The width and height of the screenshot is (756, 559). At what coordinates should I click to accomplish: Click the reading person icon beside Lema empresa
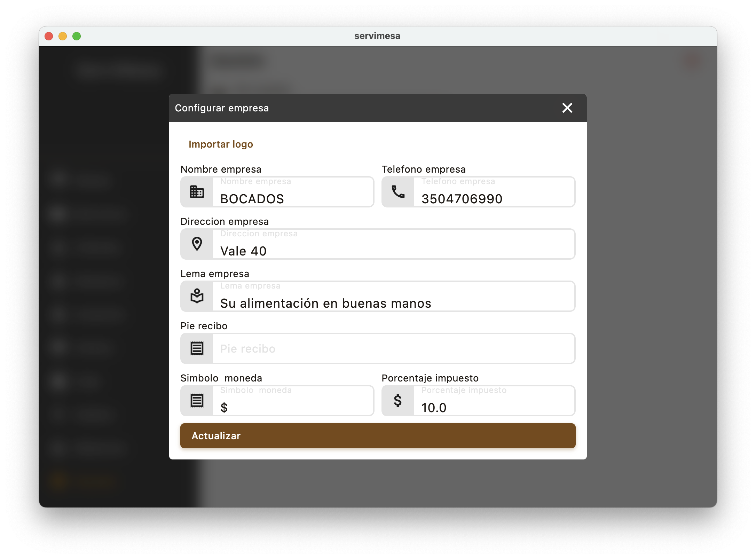click(197, 296)
